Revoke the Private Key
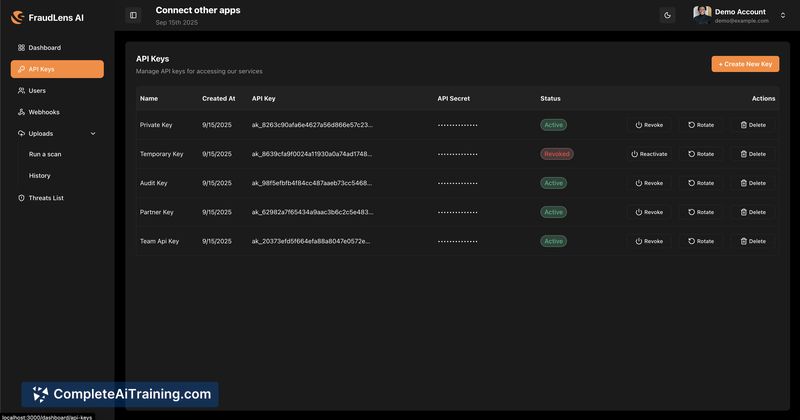The height and width of the screenshot is (420, 800). [x=649, y=125]
